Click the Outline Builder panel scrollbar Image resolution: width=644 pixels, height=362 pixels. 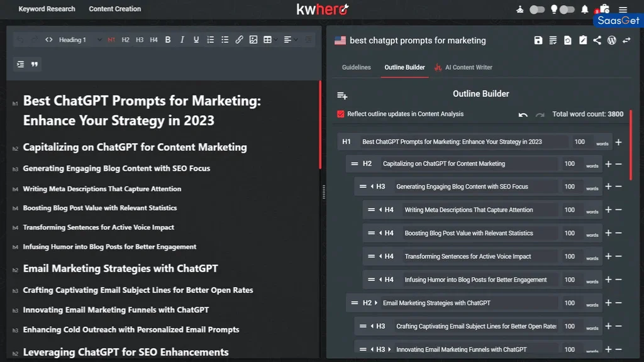(x=631, y=145)
